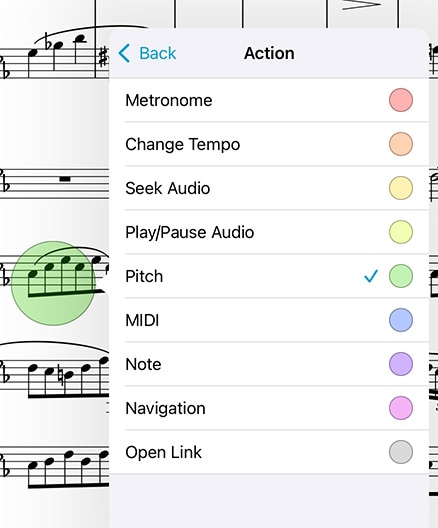Tap the yellow Seek Audio color circle
The height and width of the screenshot is (528, 438).
click(x=401, y=188)
